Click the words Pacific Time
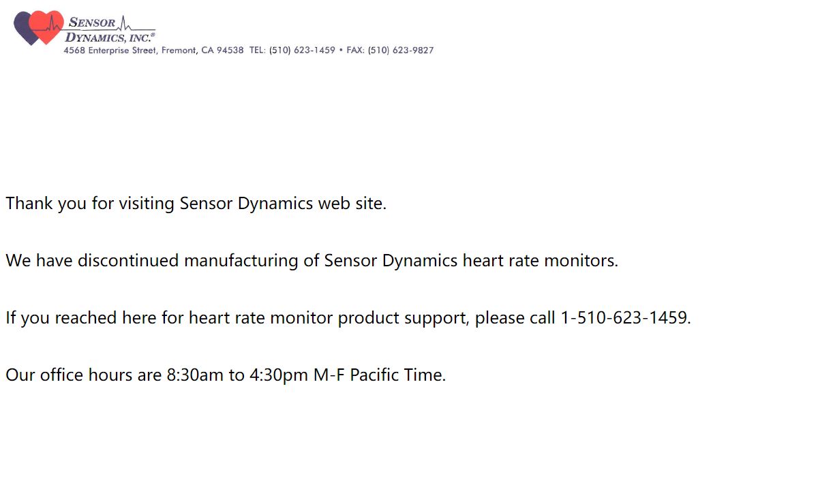 [397, 375]
